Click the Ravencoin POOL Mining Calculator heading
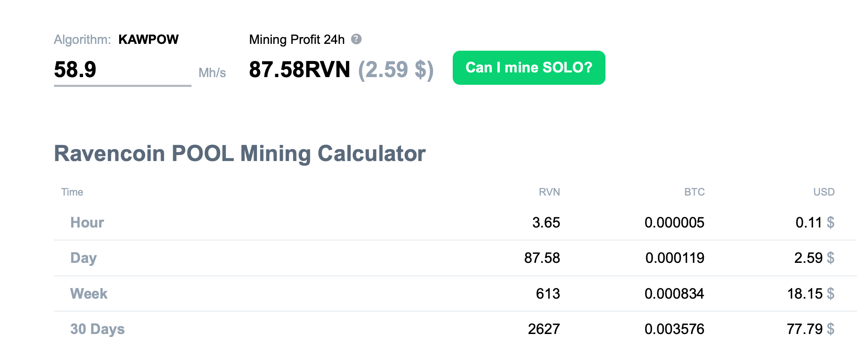 (x=240, y=153)
